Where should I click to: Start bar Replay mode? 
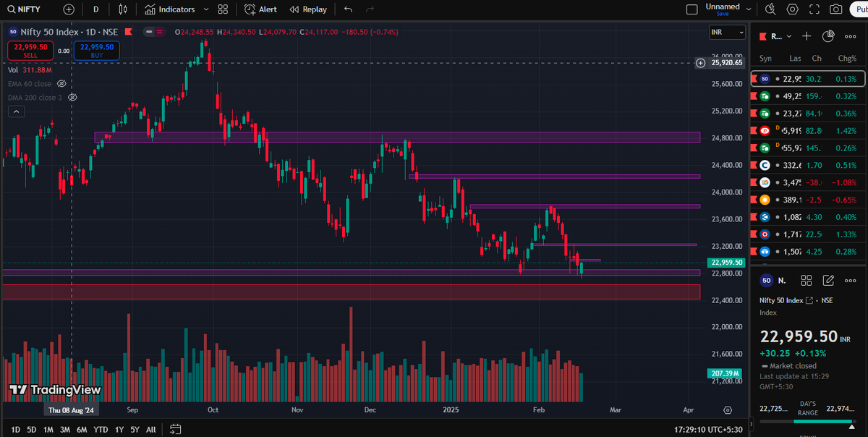(x=308, y=9)
